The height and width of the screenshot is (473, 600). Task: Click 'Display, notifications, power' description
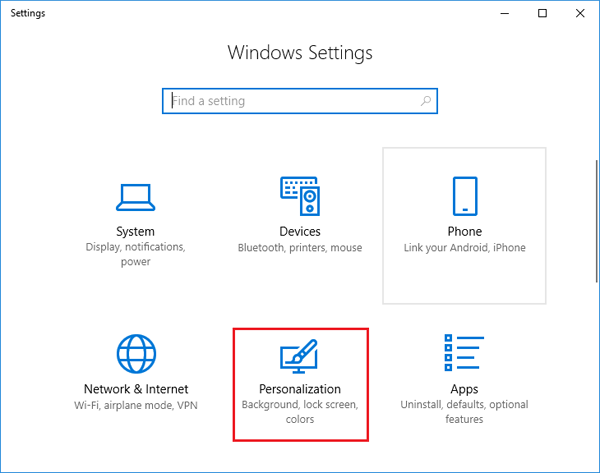coord(135,254)
